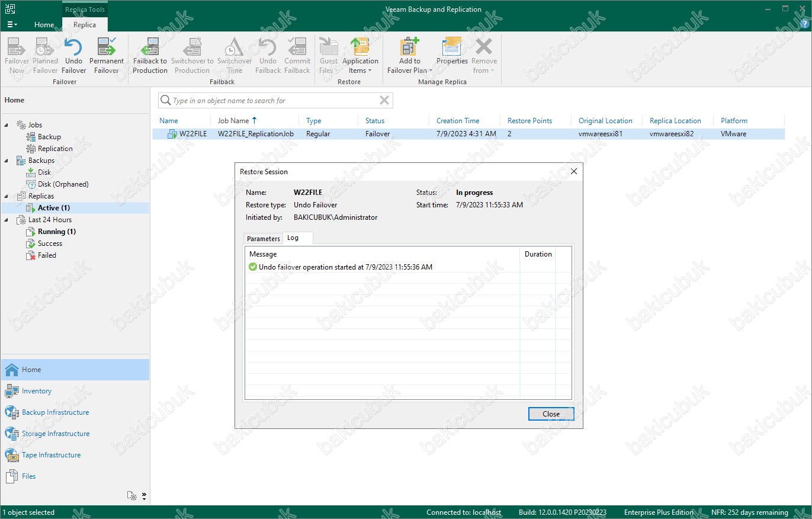The height and width of the screenshot is (519, 812).
Task: Click the Switchover to Production icon
Action: click(x=192, y=56)
